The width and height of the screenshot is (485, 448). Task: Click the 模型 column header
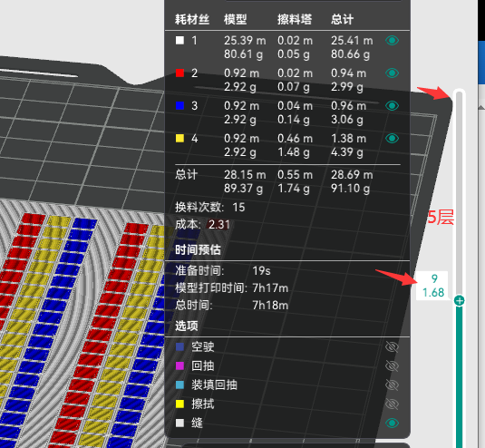click(x=235, y=19)
